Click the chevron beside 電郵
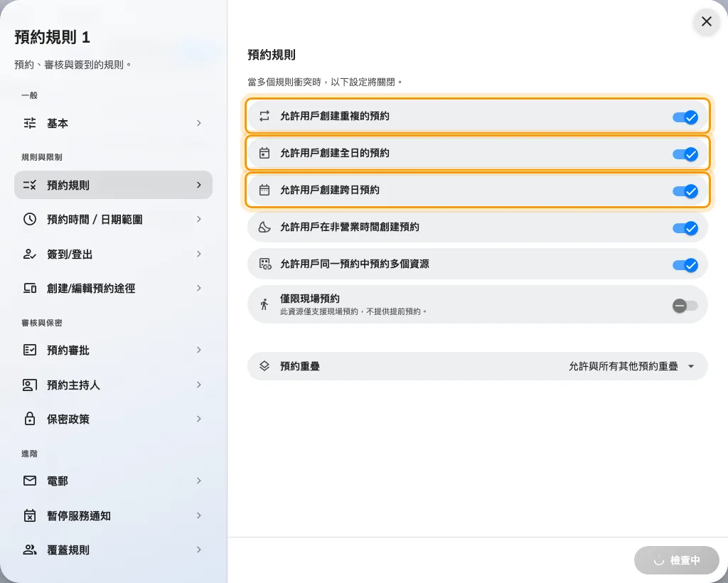728x583 pixels. coord(199,481)
